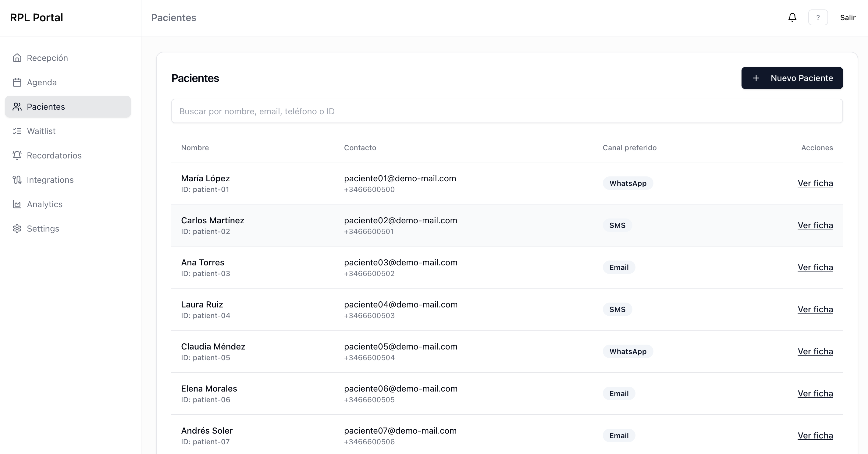Open Ver ficha for María López
Viewport: 868px width, 454px height.
pyautogui.click(x=815, y=183)
